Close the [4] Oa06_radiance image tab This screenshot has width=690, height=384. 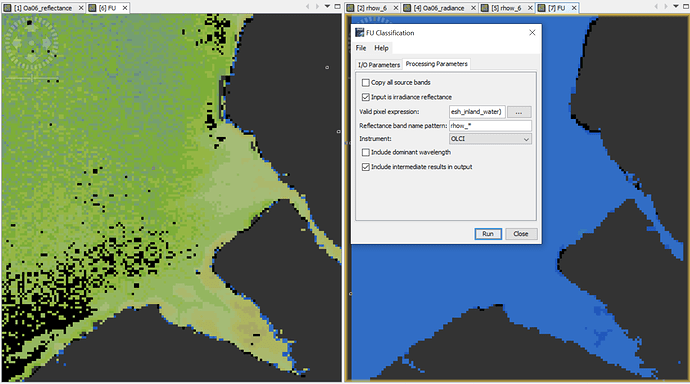pyautogui.click(x=473, y=8)
